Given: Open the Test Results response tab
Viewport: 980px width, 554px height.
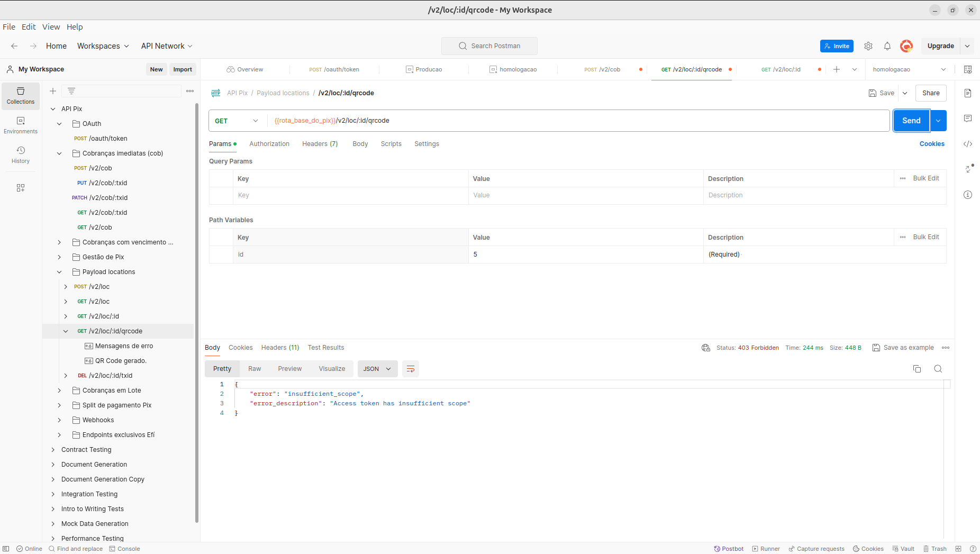Looking at the screenshot, I should [x=326, y=348].
